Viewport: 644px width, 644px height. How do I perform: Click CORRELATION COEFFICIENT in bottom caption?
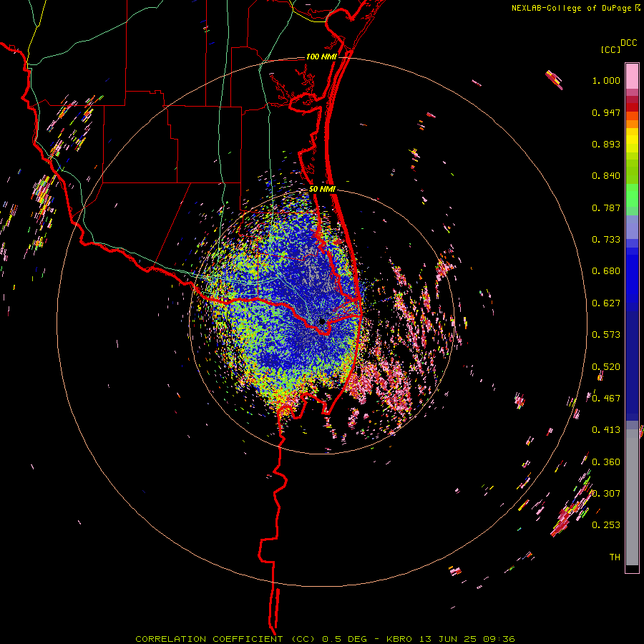[209, 639]
